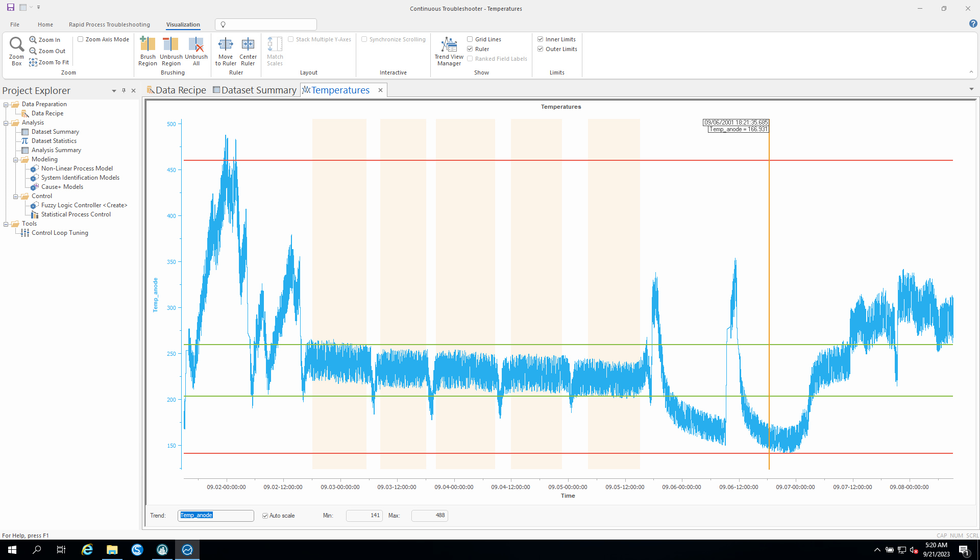The image size is (980, 560).
Task: Open the Rapid Process Troubleshooting tab
Action: point(109,25)
